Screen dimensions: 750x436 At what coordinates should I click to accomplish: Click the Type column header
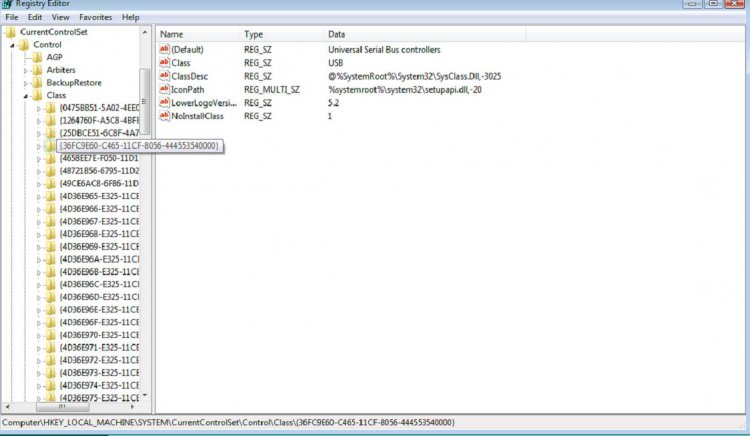282,34
